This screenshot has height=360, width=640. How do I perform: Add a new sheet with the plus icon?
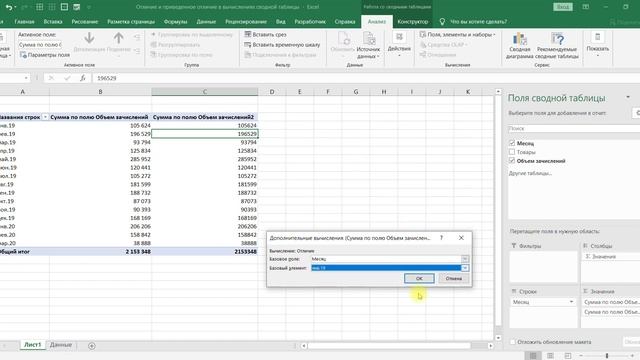(x=92, y=346)
